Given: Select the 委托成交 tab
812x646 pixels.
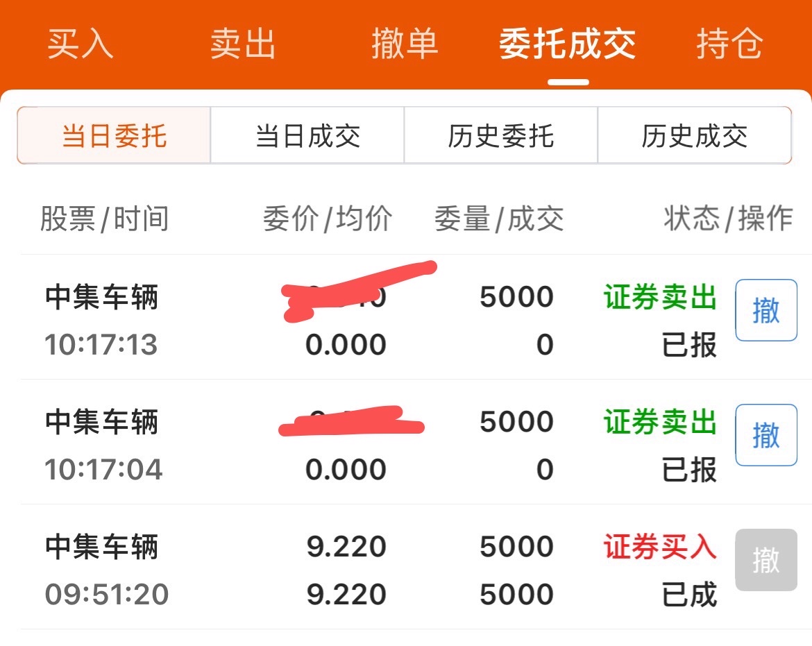Looking at the screenshot, I should (567, 44).
